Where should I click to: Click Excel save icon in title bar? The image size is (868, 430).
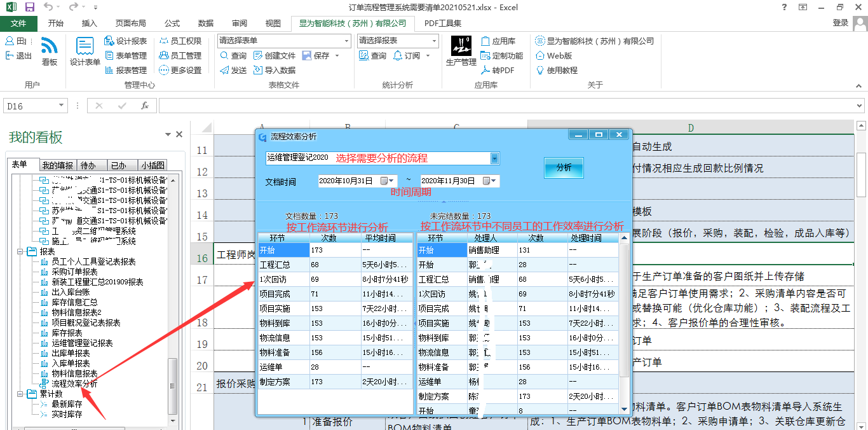[30, 7]
